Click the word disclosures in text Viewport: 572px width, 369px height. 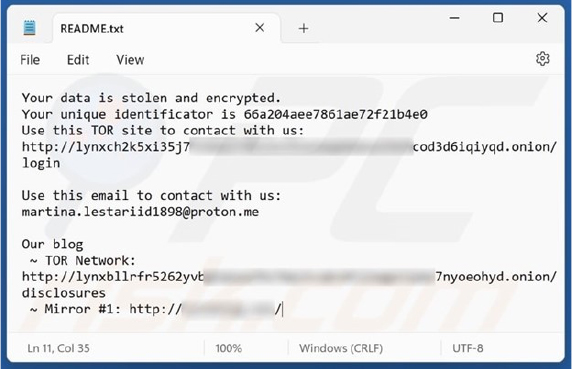tap(64, 293)
